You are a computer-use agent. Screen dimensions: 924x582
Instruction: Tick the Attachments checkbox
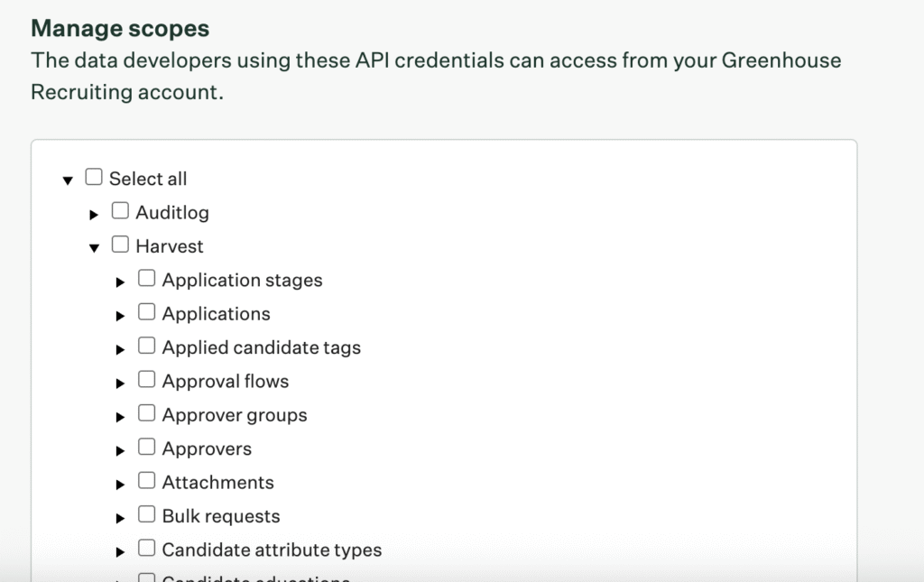146,481
